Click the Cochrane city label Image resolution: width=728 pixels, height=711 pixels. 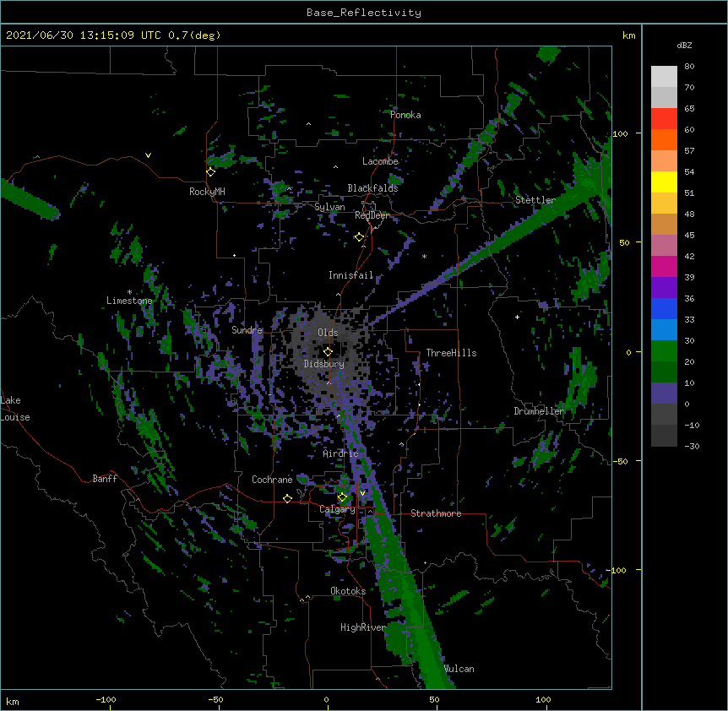pyautogui.click(x=272, y=480)
